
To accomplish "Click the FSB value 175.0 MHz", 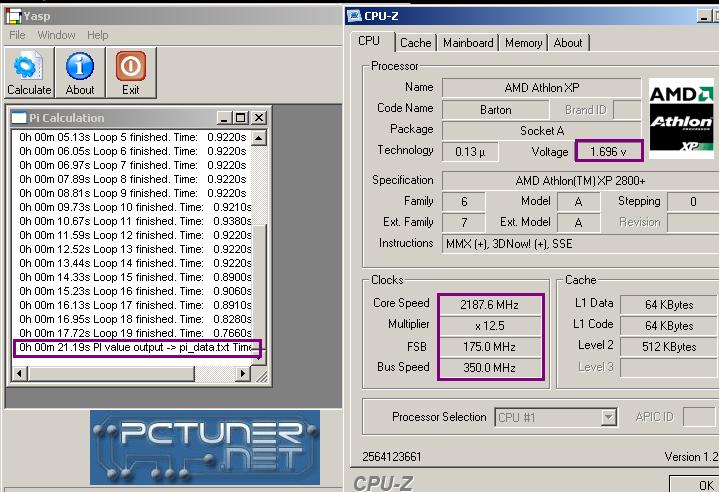I will pyautogui.click(x=490, y=347).
